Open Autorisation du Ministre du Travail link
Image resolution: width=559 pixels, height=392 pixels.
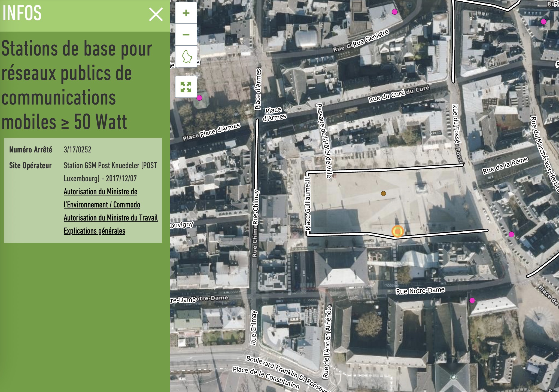coord(111,218)
